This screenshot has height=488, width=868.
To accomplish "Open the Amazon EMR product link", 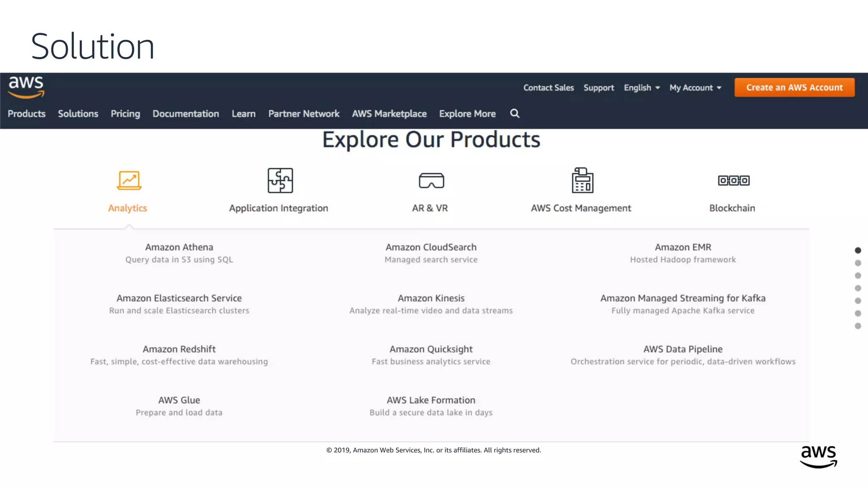I will point(683,247).
